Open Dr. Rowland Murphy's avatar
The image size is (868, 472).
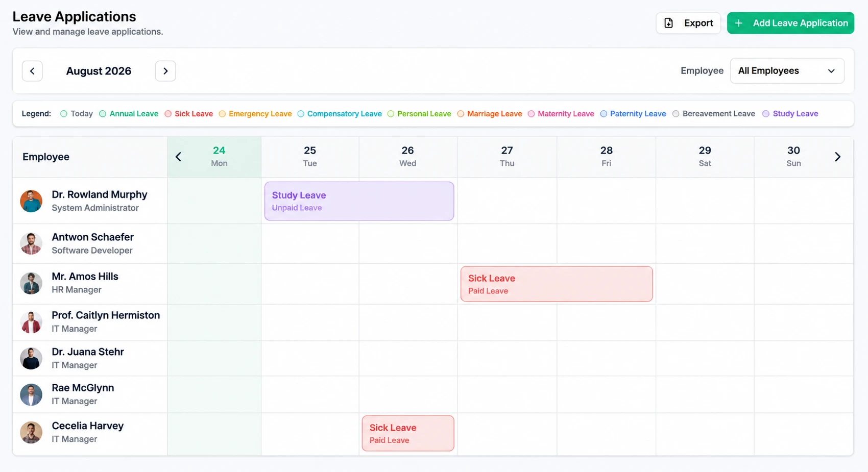31,201
